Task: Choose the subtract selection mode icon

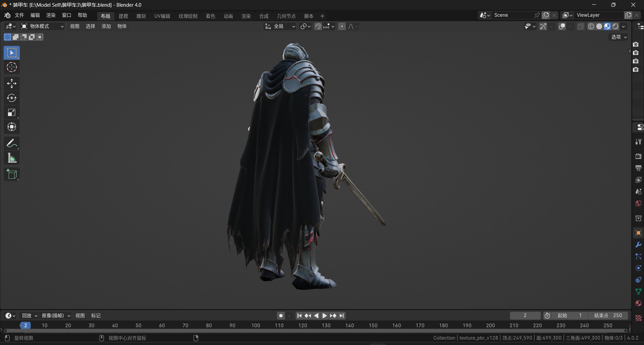Action: coord(24,37)
